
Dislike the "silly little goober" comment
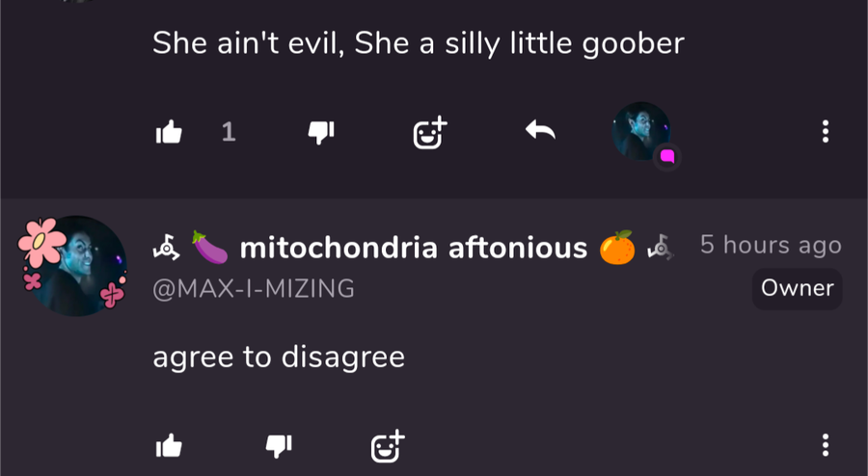(x=321, y=133)
